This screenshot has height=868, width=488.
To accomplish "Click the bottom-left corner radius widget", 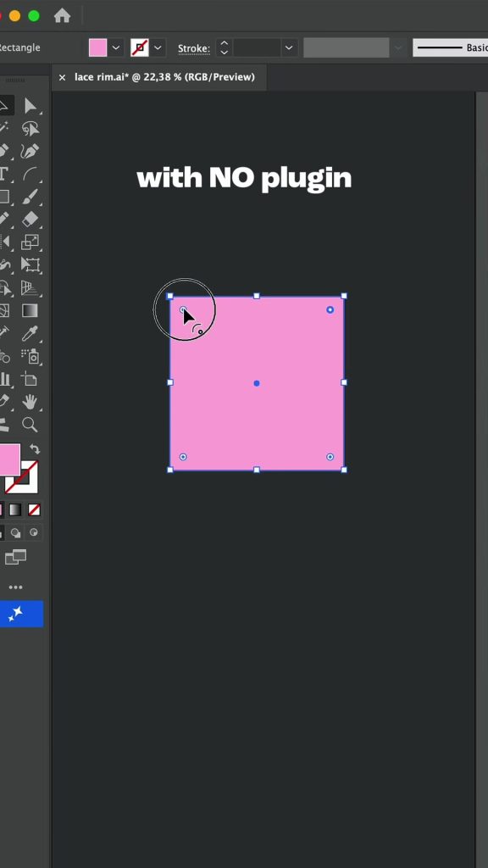I will [x=183, y=457].
